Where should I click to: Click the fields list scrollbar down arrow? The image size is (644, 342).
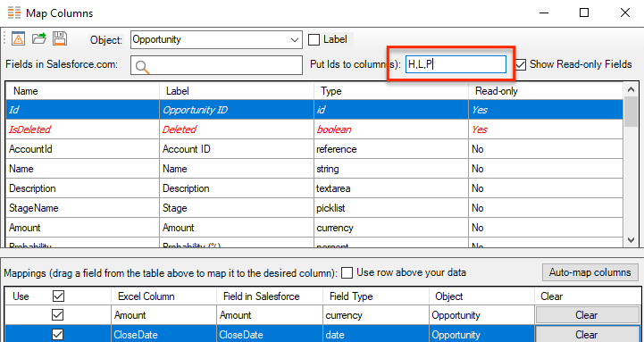click(631, 240)
